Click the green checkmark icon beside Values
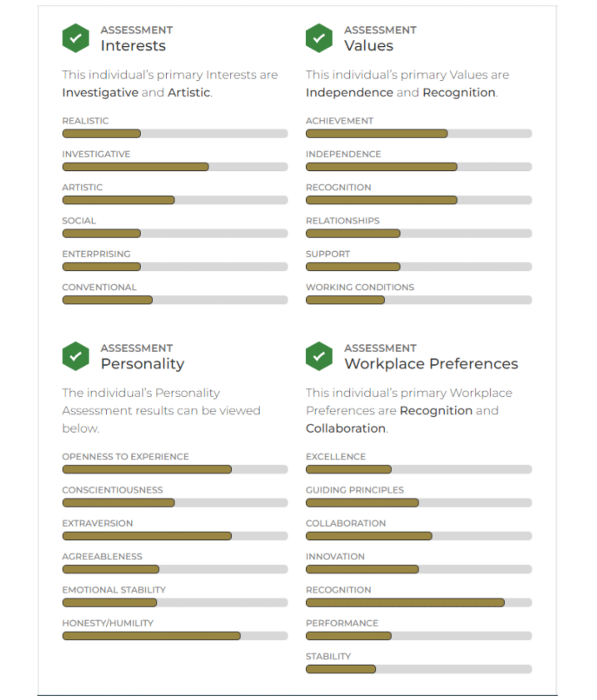Image resolution: width=597 pixels, height=700 pixels. (319, 38)
